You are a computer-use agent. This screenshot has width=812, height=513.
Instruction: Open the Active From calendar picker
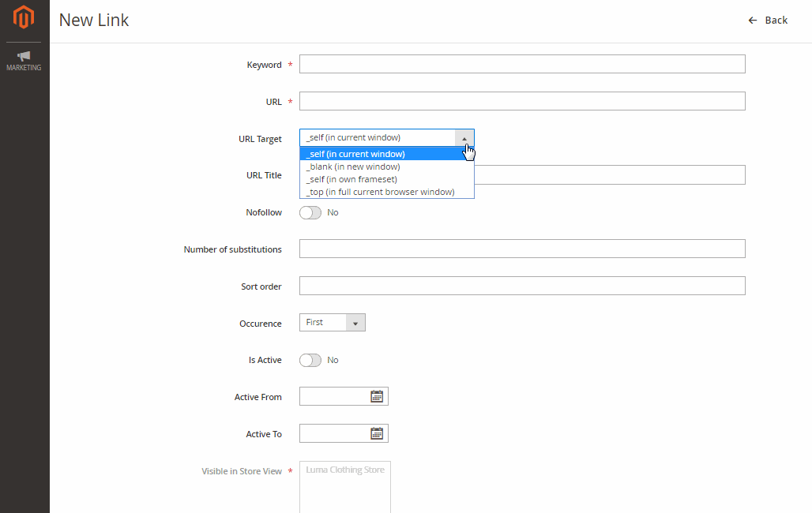(x=377, y=396)
